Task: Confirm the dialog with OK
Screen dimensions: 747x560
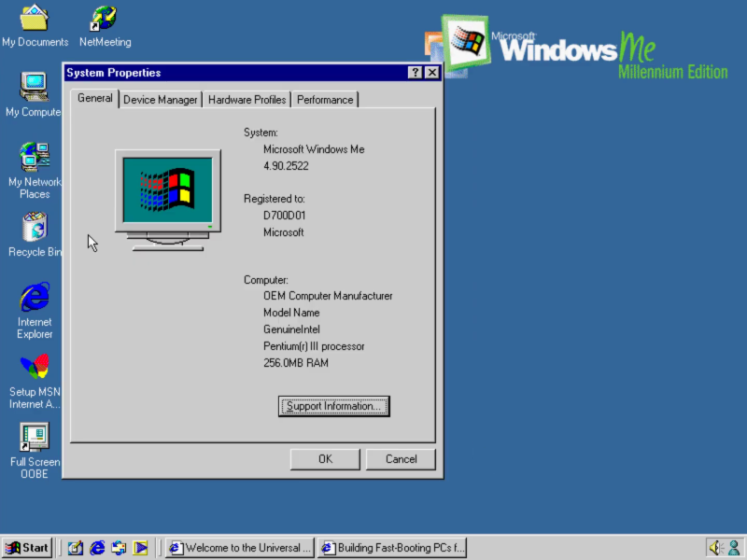Action: pyautogui.click(x=325, y=459)
